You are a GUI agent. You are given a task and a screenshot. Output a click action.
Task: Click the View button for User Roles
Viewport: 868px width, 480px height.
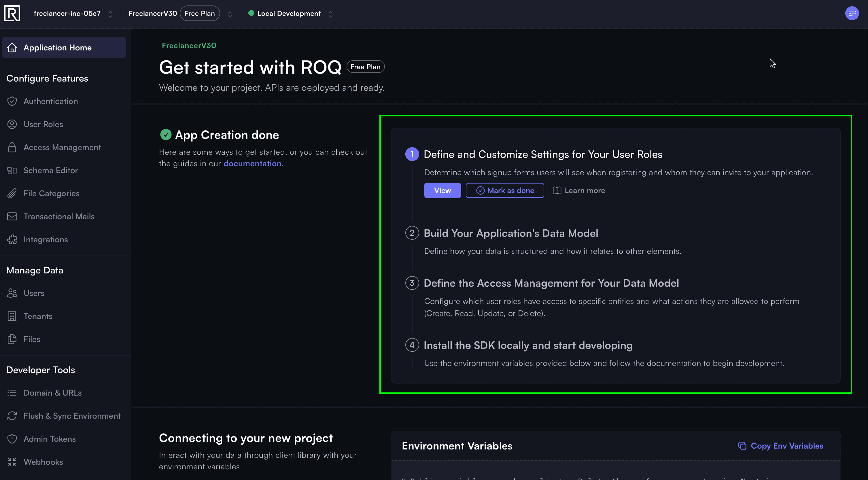tap(442, 190)
